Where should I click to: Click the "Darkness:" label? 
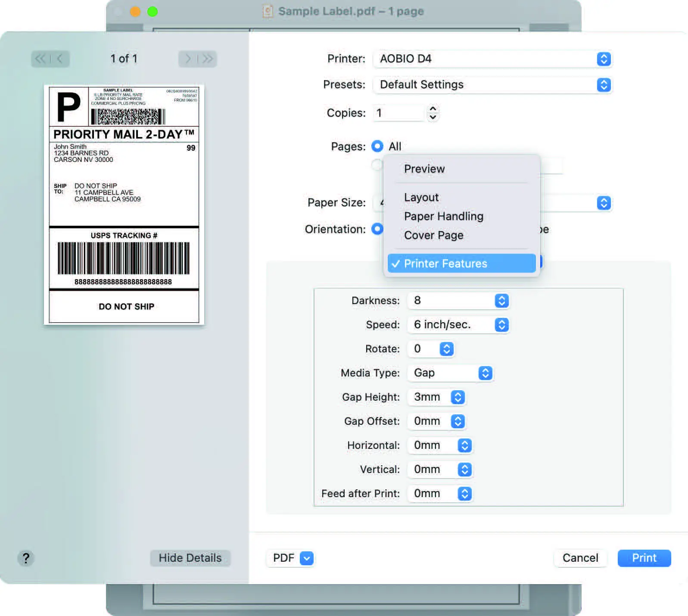pyautogui.click(x=376, y=301)
